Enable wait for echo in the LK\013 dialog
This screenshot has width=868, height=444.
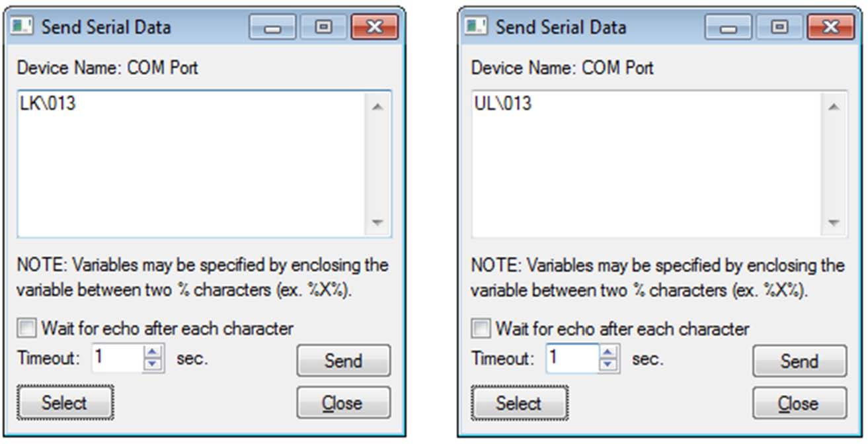pyautogui.click(x=26, y=329)
